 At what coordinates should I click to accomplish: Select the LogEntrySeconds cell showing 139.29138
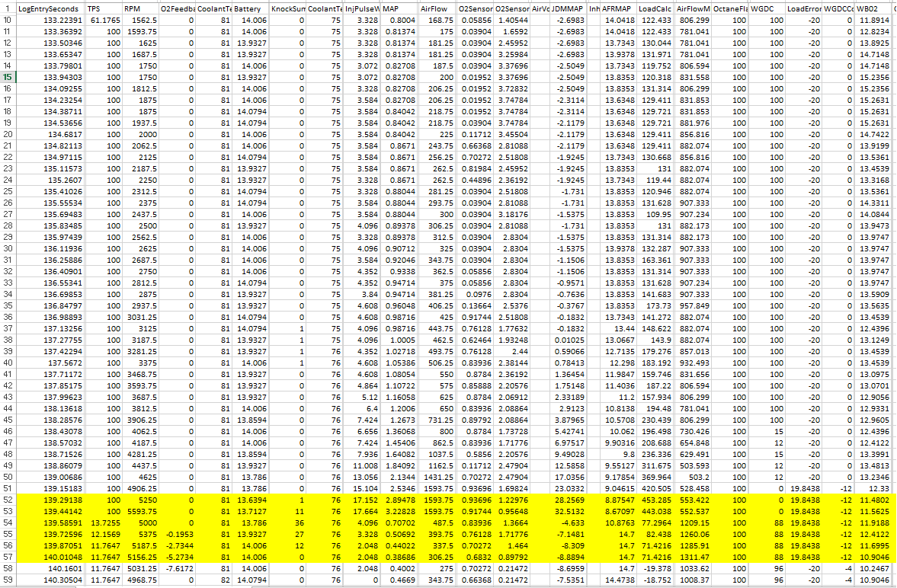click(50, 499)
